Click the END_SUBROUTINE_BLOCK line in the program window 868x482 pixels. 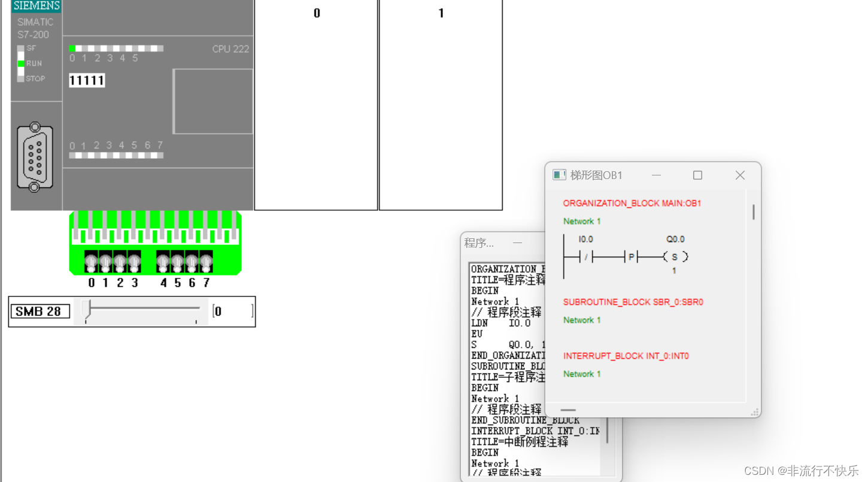pyautogui.click(x=526, y=420)
